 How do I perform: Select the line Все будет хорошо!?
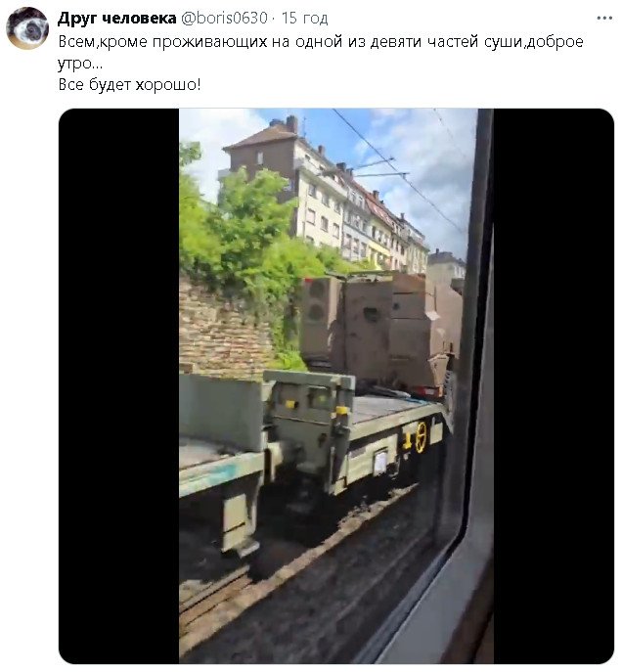click(129, 84)
